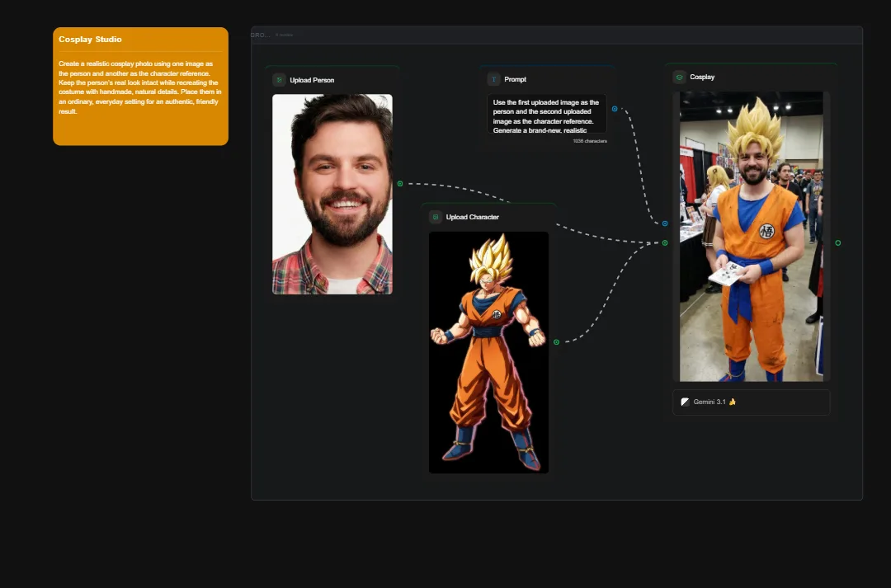Toggle the blue input port on Cosplay node
Image resolution: width=891 pixels, height=588 pixels.
coord(664,223)
